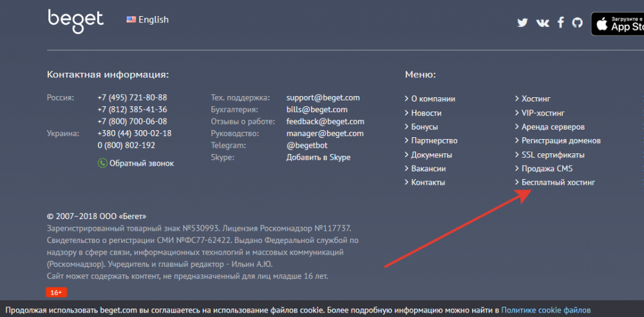Open the VK social icon
644x317 pixels.
[x=542, y=23]
